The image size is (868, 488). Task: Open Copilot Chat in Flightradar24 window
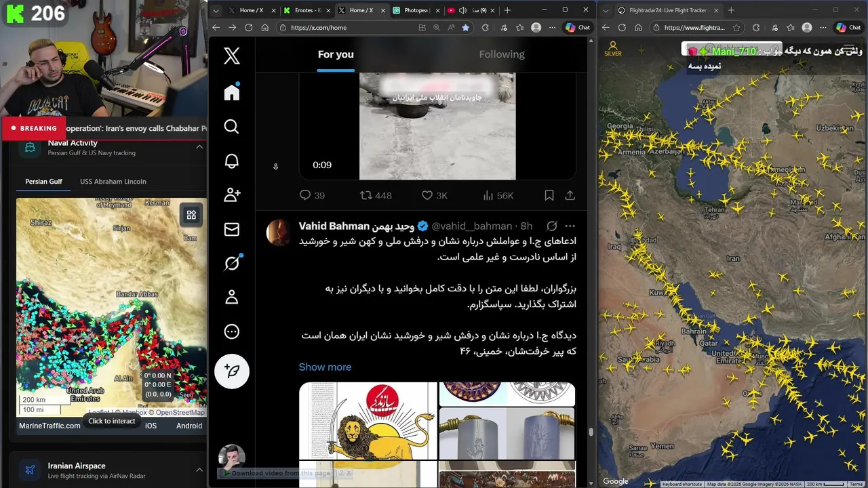pos(849,28)
